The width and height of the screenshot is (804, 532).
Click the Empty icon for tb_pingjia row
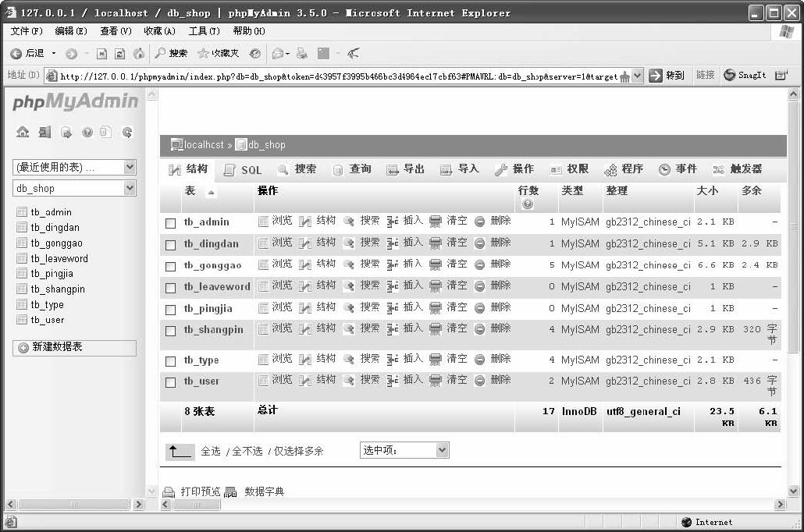click(x=436, y=308)
